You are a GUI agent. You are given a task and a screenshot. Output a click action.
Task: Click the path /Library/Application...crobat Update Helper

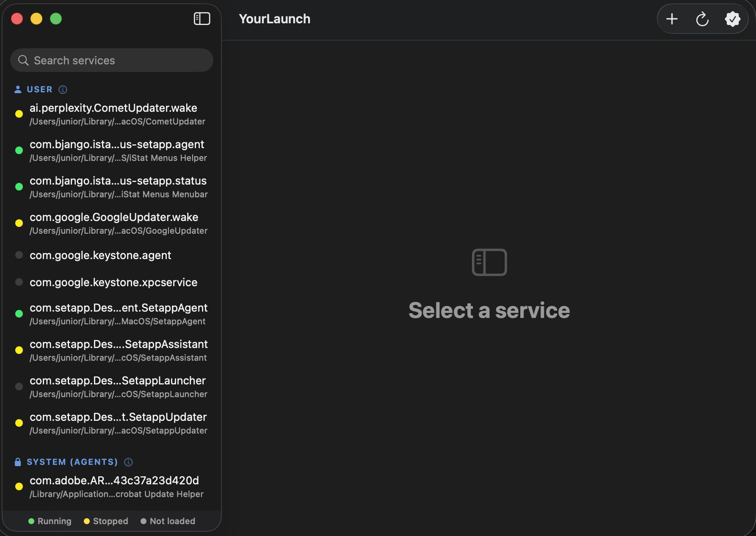(116, 494)
